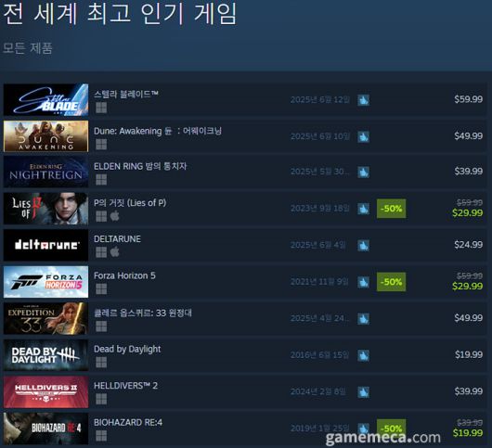Screen dimensions: 492x448
Task: Click the Apple macOS icon under Lies of P
Action: (115, 216)
